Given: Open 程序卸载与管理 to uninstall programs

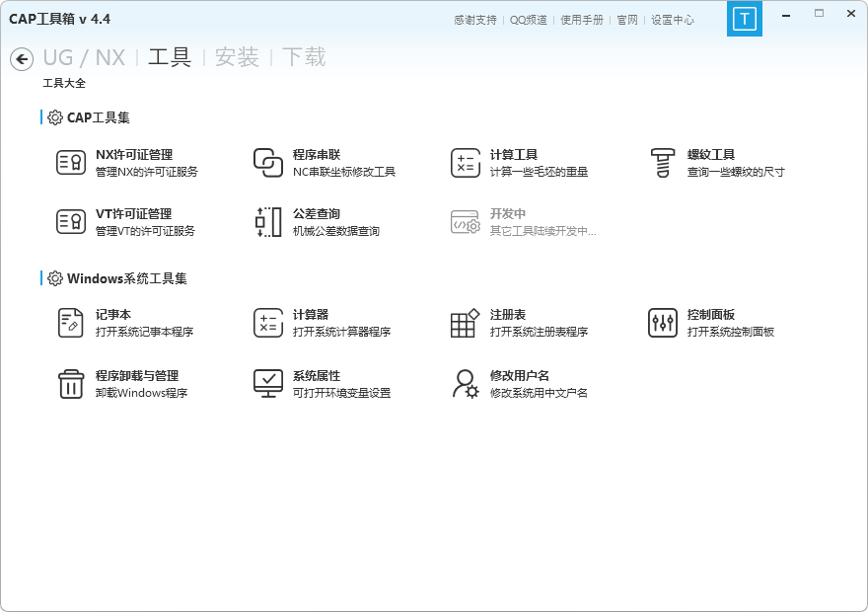Looking at the screenshot, I should 113,383.
